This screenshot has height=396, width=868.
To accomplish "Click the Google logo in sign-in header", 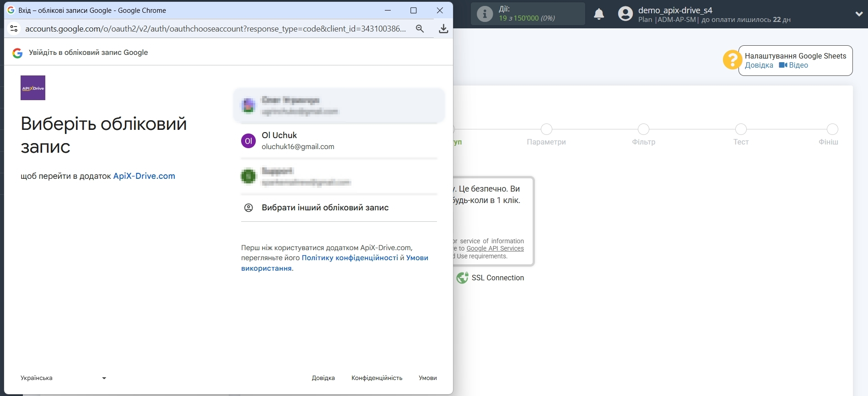I will tap(17, 53).
